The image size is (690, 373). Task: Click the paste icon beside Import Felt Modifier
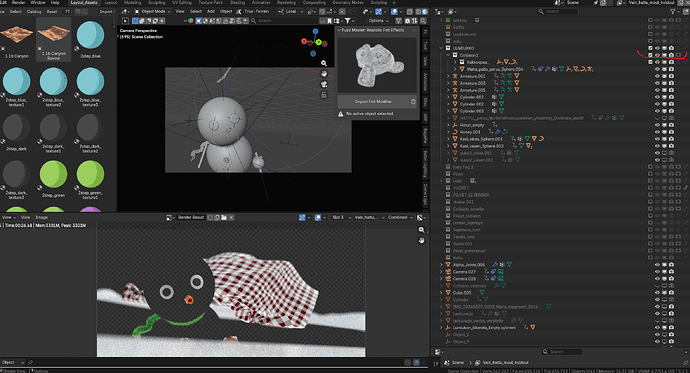pos(413,102)
